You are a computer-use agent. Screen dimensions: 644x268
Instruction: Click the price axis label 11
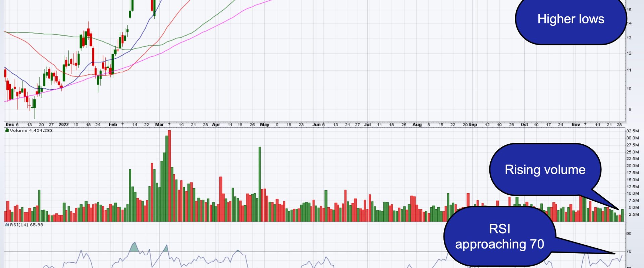click(629, 70)
